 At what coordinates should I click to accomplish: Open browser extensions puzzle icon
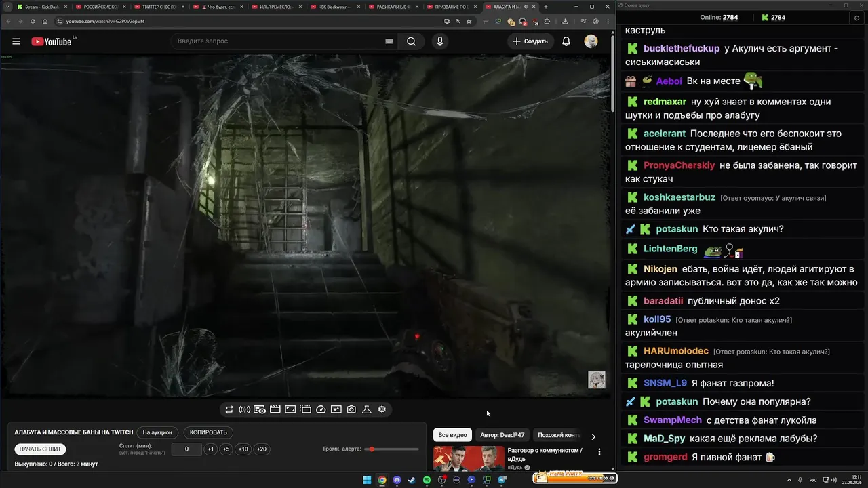tap(547, 21)
